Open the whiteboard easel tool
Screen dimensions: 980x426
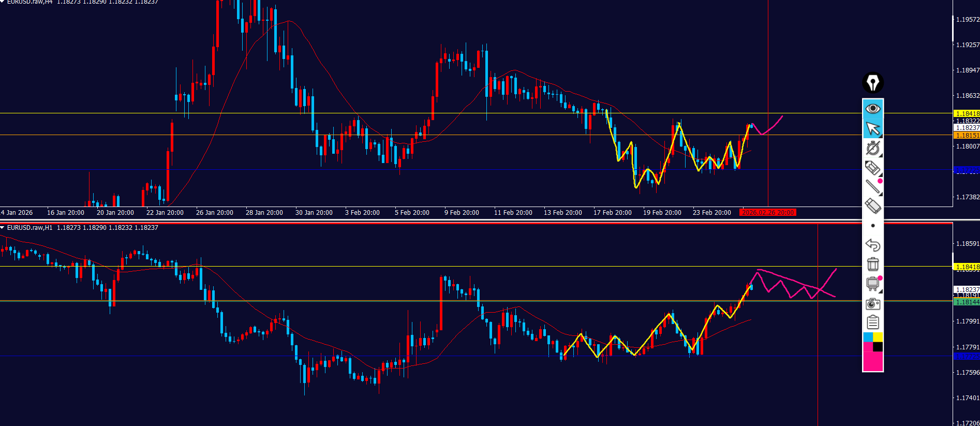pyautogui.click(x=873, y=284)
